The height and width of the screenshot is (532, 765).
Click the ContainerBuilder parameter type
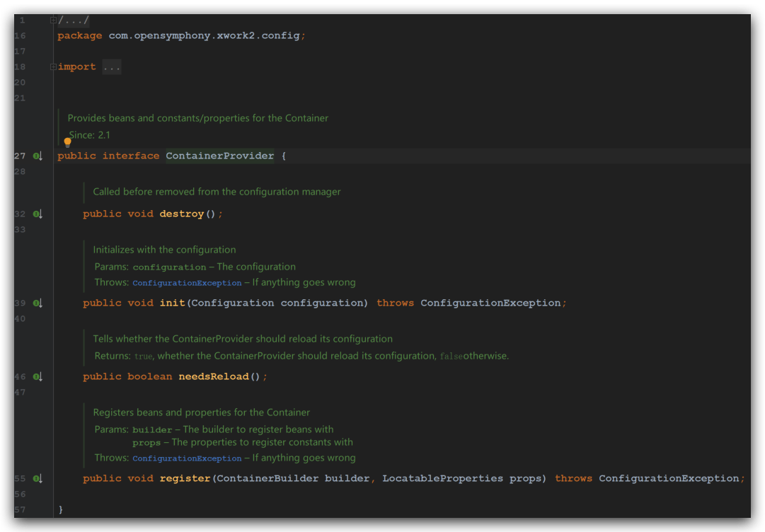coord(268,479)
